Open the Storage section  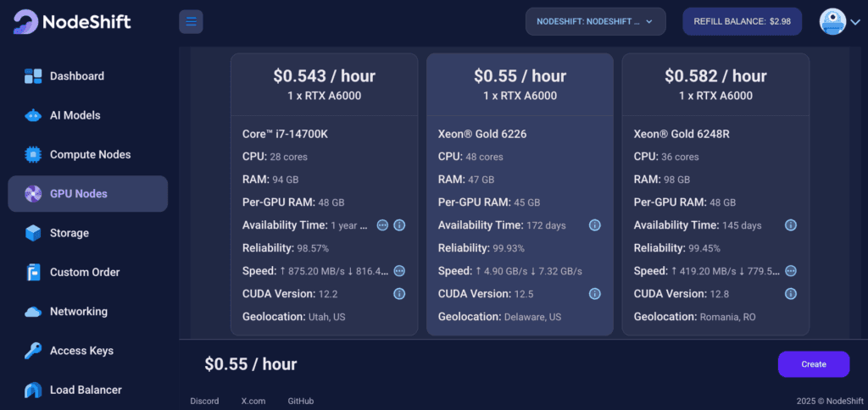[x=87, y=233]
